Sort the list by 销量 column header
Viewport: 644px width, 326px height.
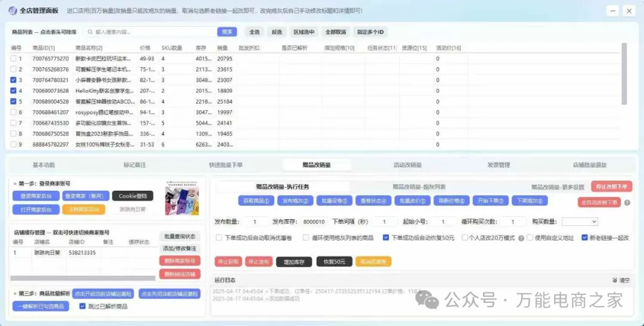tap(222, 48)
